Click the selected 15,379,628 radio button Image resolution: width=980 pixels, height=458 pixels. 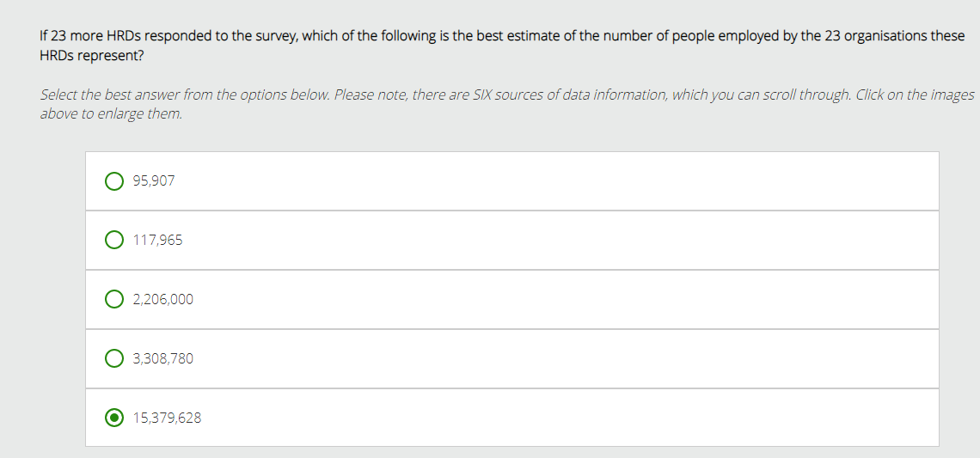(113, 418)
